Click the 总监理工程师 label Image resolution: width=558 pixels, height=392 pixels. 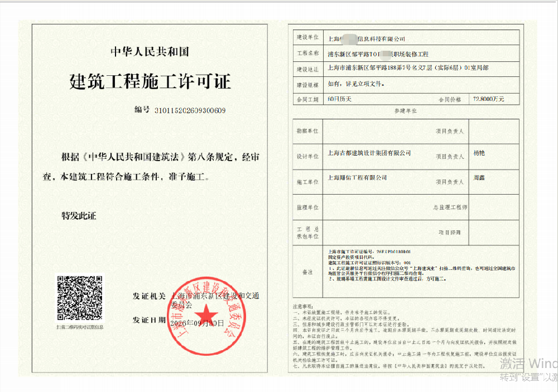450,207
